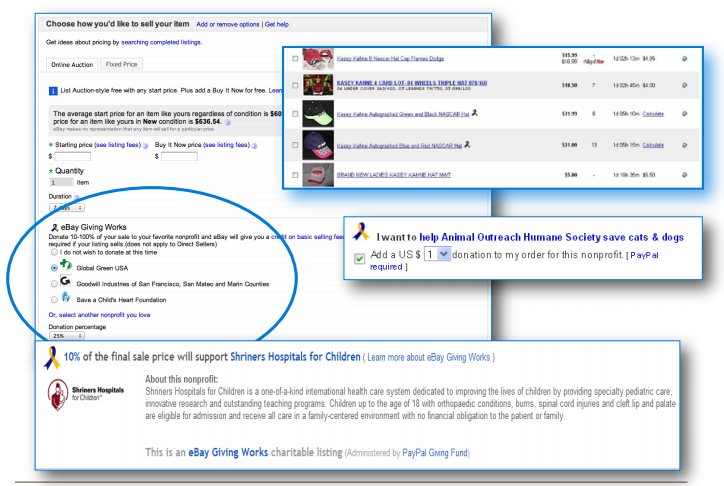Open Kasey Kahne 9 Nascar Hat Cap listing
The height and width of the screenshot is (486, 724).
pos(390,59)
